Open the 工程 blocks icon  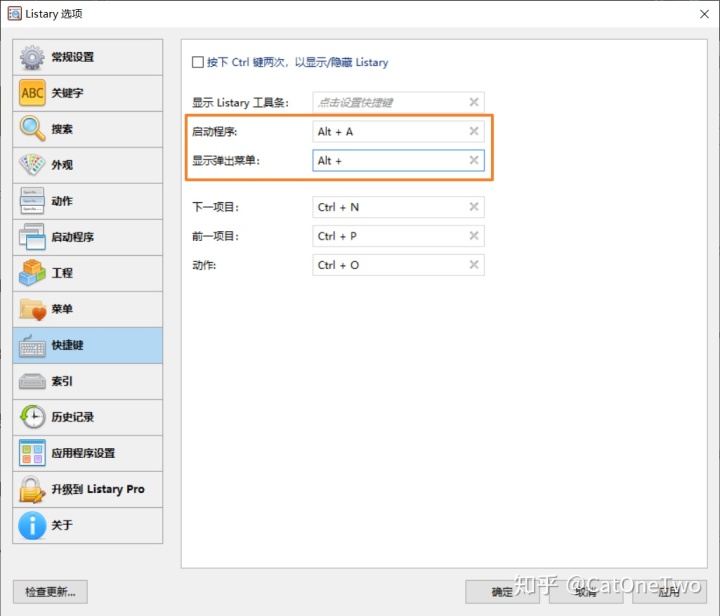pos(32,273)
